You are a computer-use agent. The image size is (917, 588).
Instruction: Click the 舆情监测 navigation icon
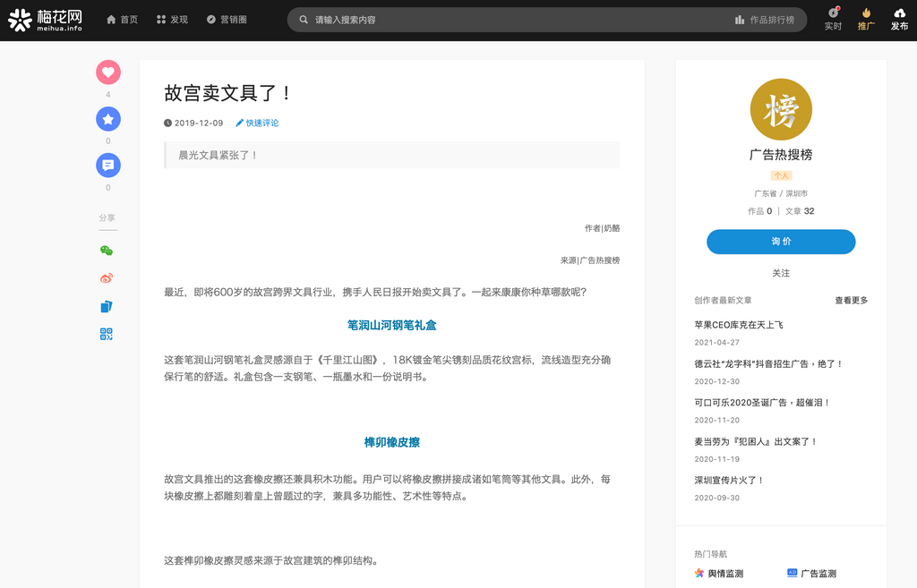click(698, 573)
